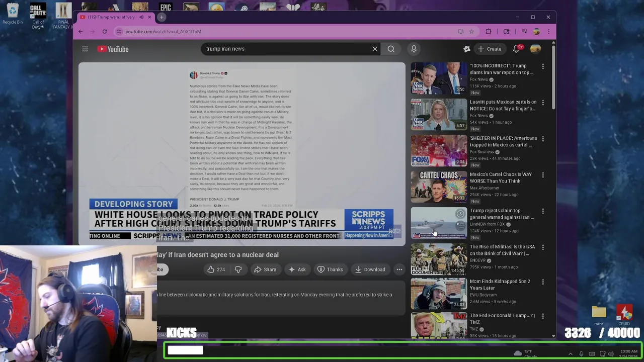Open the Recycle Bin desktop icon
Screen dimensions: 644x362
click(x=13, y=14)
